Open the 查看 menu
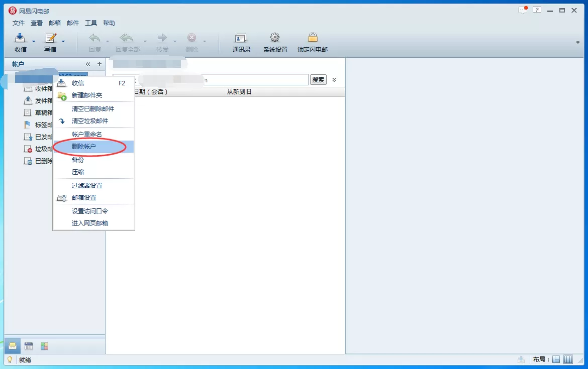Image resolution: width=588 pixels, height=369 pixels. [x=36, y=23]
